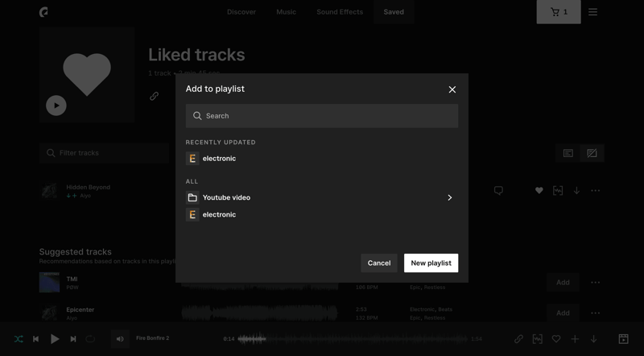Screen dimensions: 644x356
Task: Create a New playlist
Action: tap(431, 263)
